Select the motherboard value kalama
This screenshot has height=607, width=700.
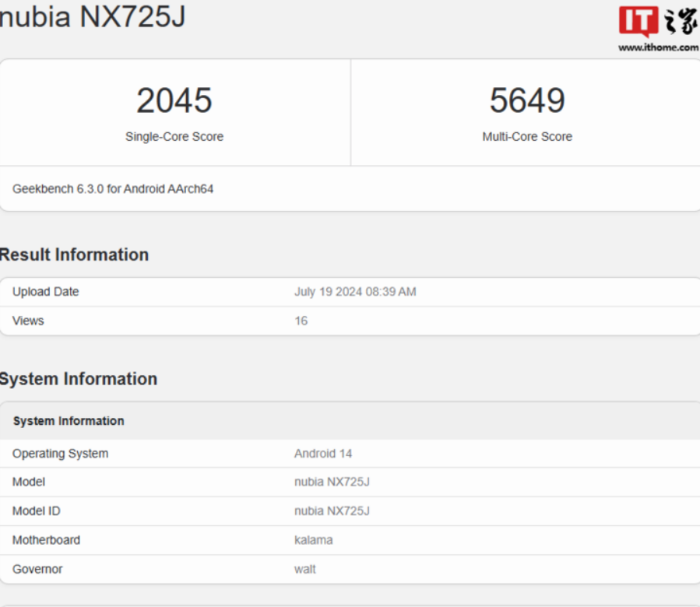click(313, 540)
